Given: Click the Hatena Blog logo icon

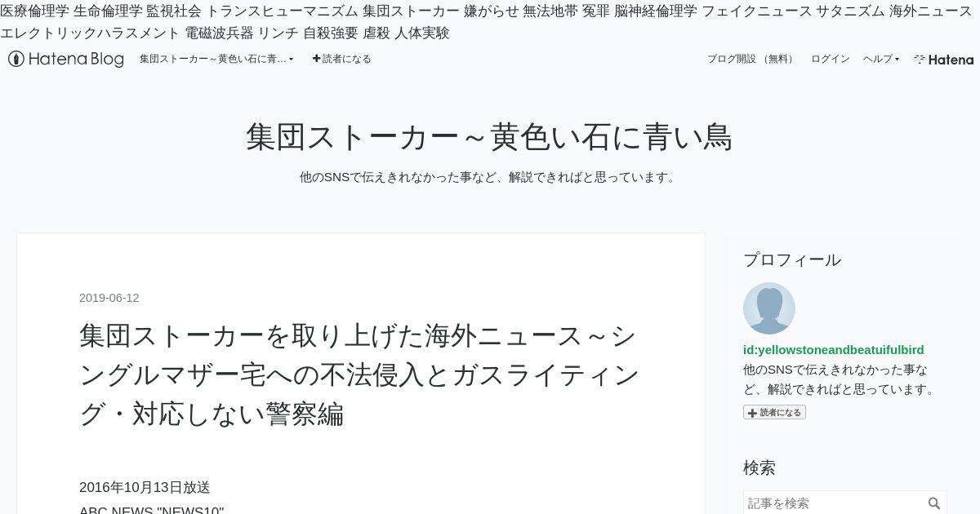Looking at the screenshot, I should [16, 59].
